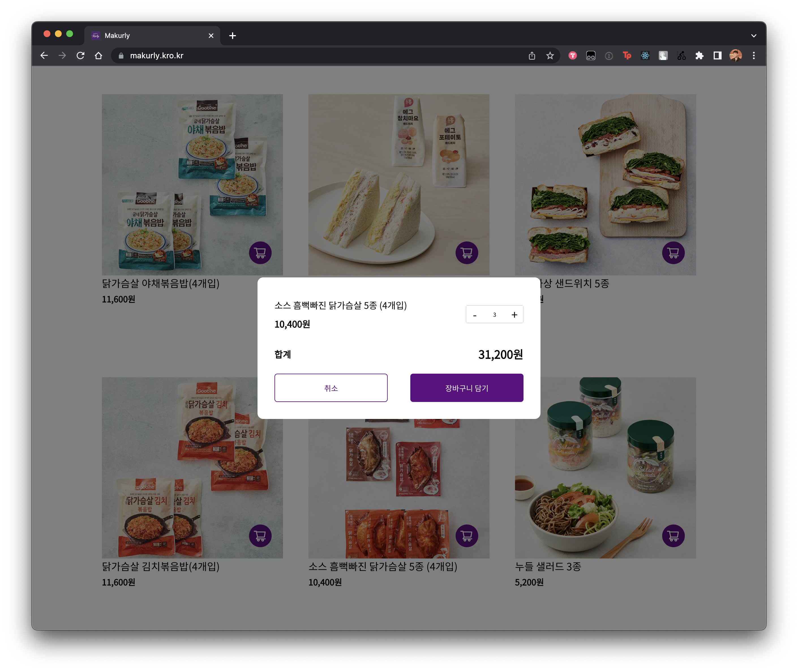Decrease quantity with minus button

[x=475, y=315]
